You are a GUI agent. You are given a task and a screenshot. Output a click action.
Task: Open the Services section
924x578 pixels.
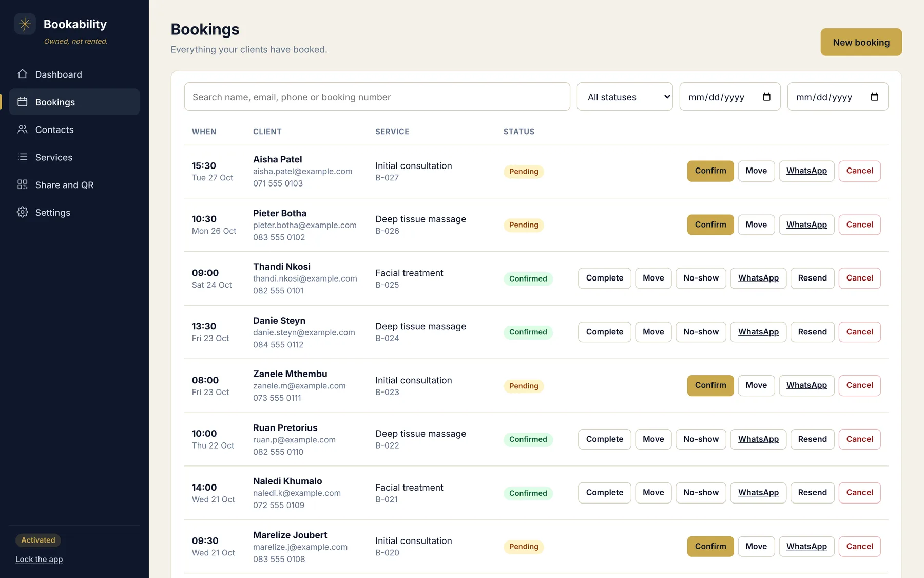(74, 157)
